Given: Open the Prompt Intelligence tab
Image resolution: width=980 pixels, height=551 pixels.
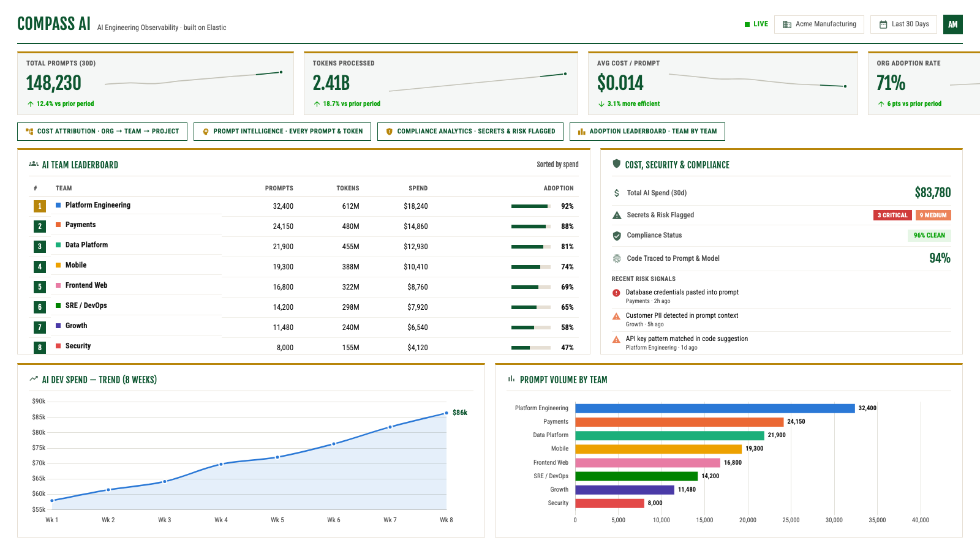Looking at the screenshot, I should tap(282, 132).
